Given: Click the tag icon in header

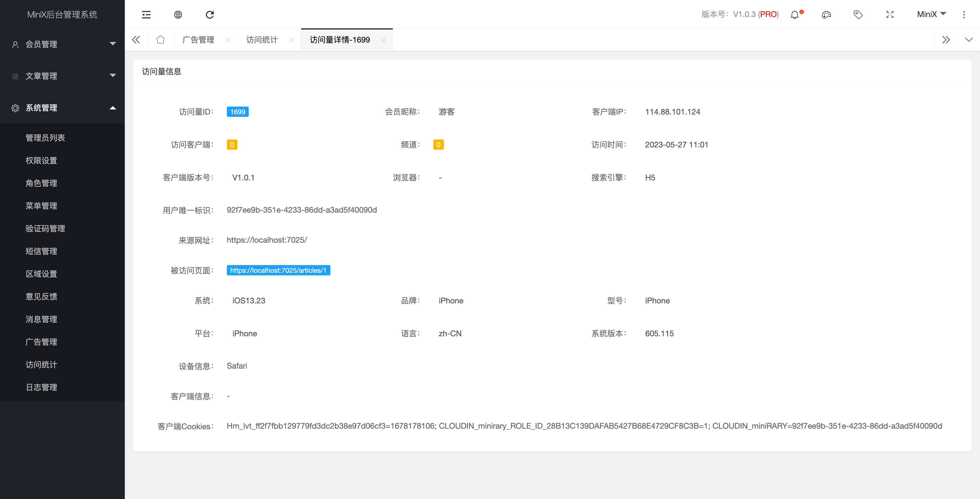Looking at the screenshot, I should click(858, 15).
